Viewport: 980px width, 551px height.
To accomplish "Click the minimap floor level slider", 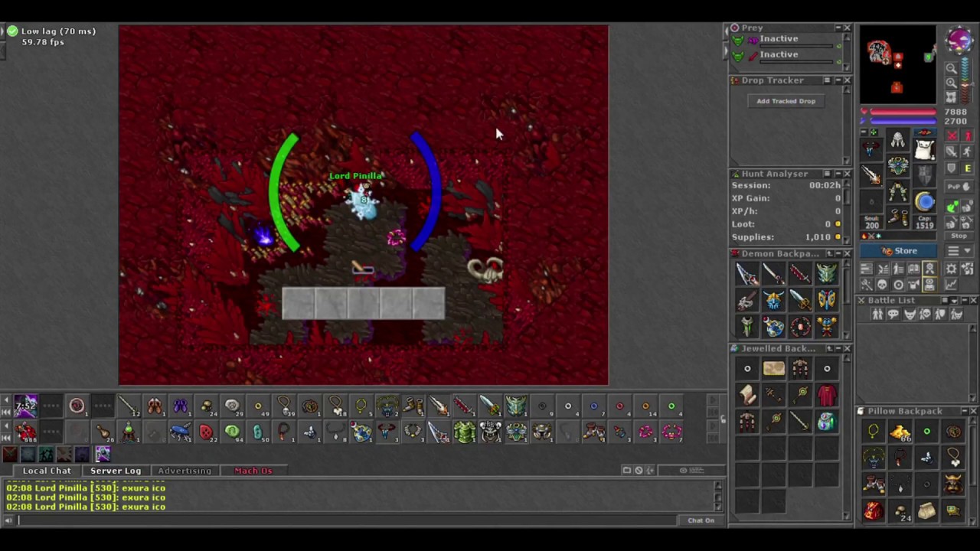I will click(966, 80).
